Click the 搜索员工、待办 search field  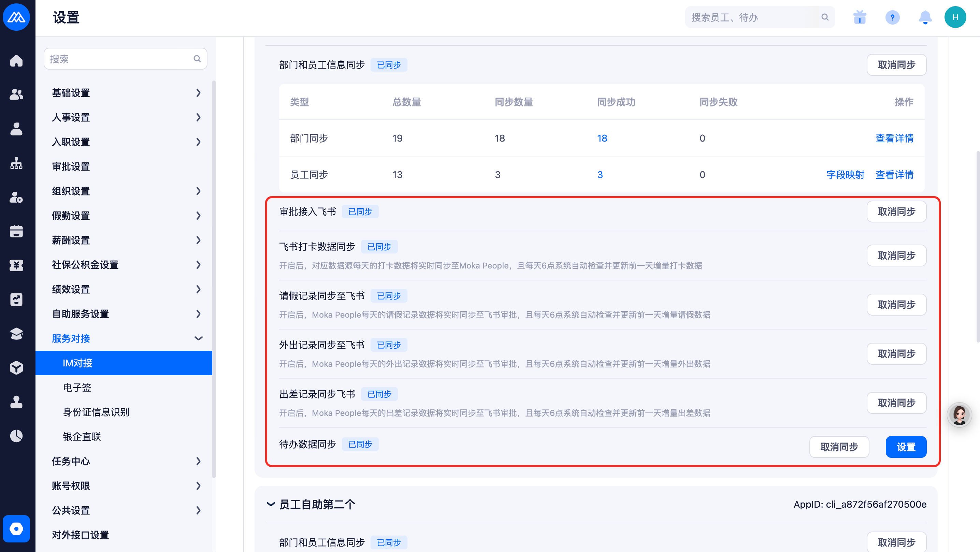753,17
